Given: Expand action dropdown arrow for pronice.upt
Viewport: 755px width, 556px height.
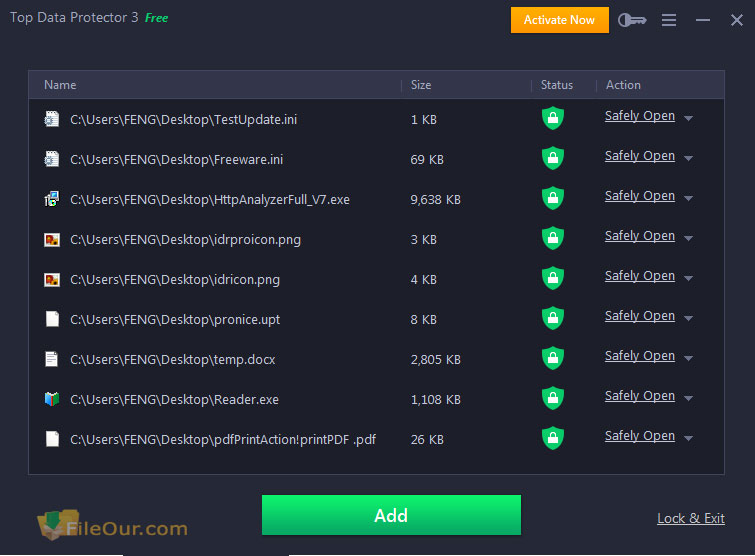Looking at the screenshot, I should click(x=689, y=318).
